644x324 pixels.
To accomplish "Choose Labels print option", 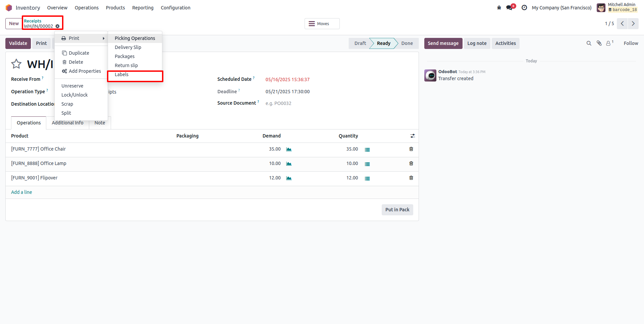I will click(135, 74).
